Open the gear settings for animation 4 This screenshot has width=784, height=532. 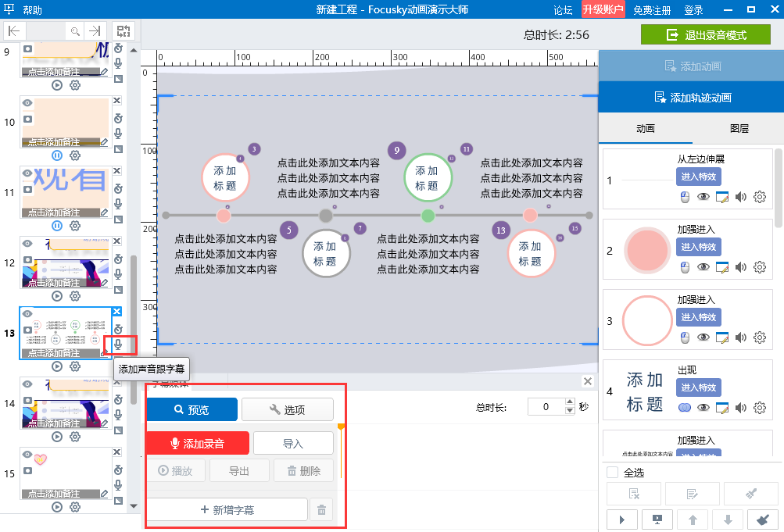760,408
